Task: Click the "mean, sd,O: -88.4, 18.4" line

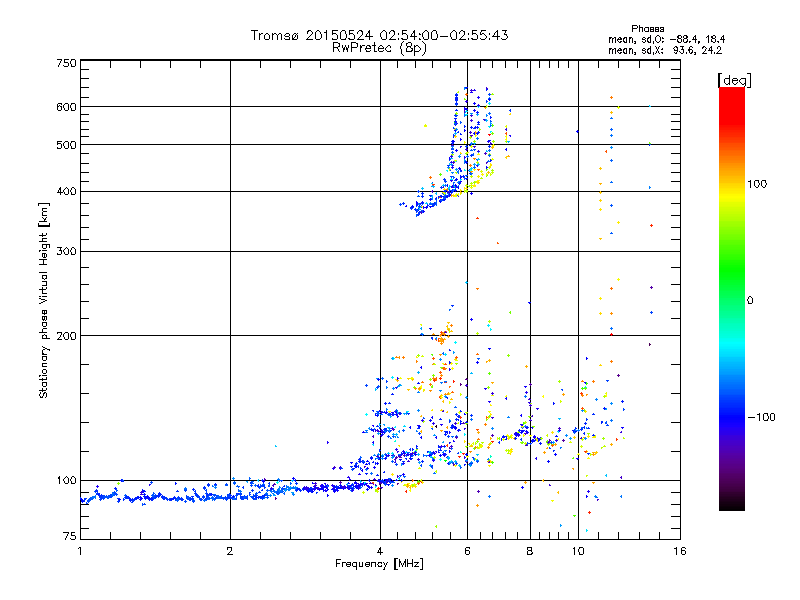Action: (x=666, y=39)
